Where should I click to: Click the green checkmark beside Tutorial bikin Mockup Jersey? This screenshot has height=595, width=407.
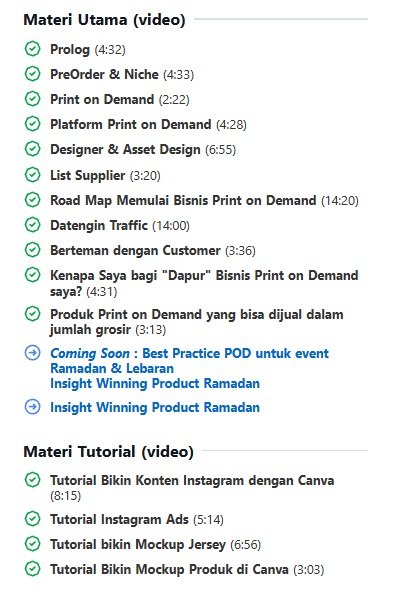[x=32, y=544]
